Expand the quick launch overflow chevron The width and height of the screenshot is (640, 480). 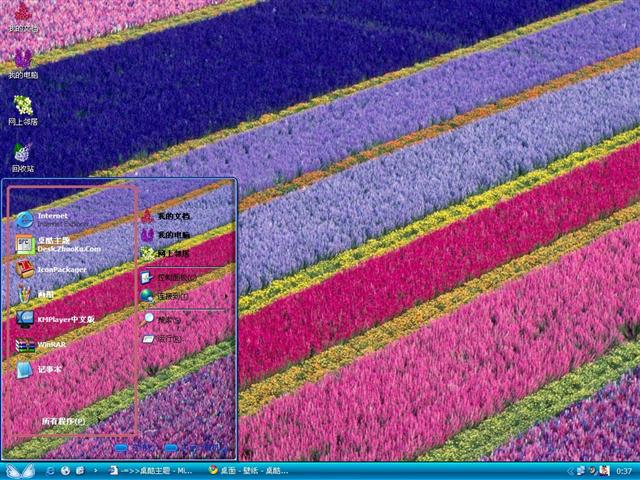[x=96, y=471]
